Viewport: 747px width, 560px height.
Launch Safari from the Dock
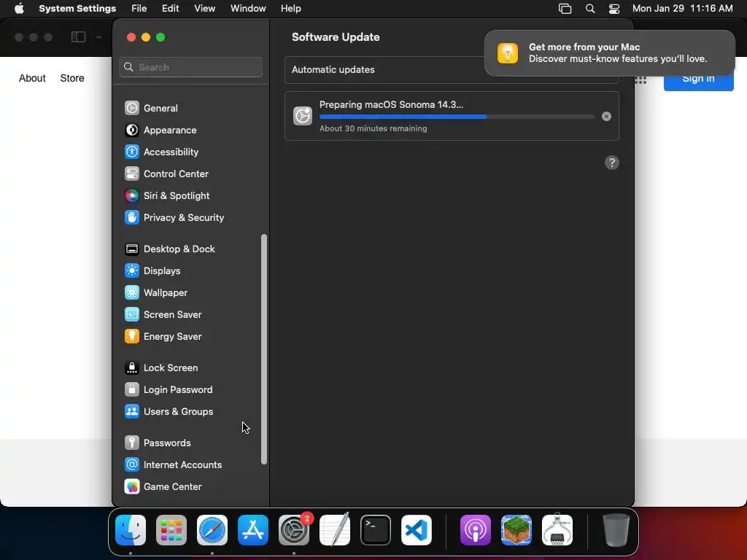click(212, 530)
